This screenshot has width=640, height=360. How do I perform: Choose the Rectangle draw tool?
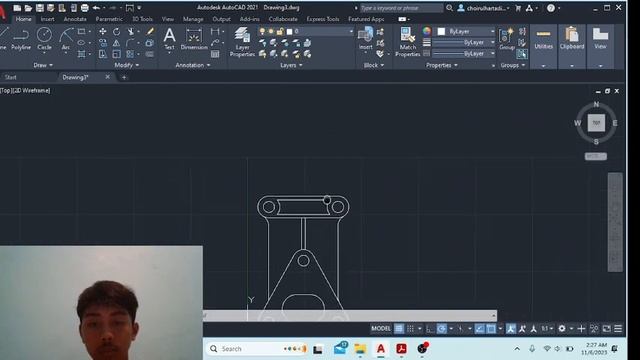coord(82,31)
